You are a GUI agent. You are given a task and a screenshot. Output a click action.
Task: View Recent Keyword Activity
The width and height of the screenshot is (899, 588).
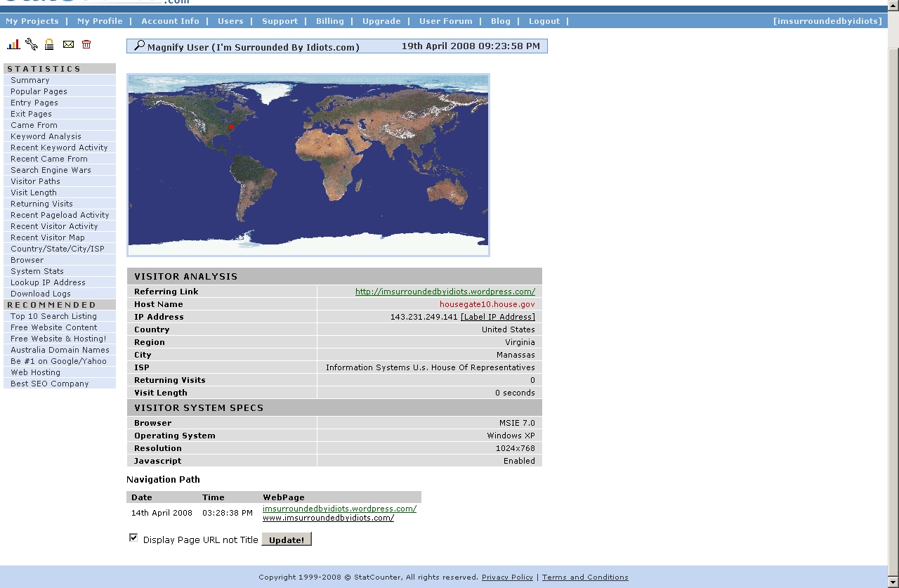[x=60, y=148]
